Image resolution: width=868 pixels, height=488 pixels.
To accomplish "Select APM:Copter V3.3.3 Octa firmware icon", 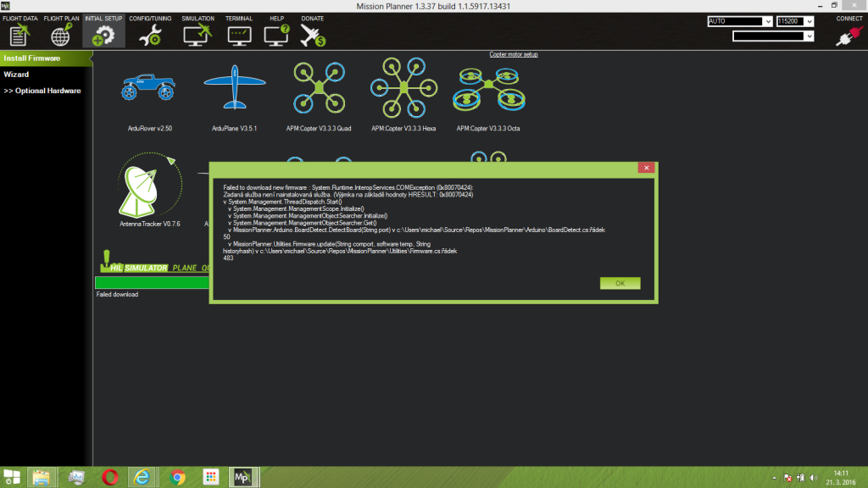I will pos(487,88).
